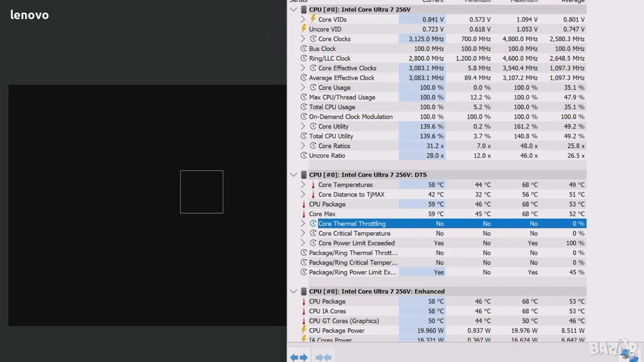Collapse the CPU [#0] Enhanced sensor group

pyautogui.click(x=294, y=292)
